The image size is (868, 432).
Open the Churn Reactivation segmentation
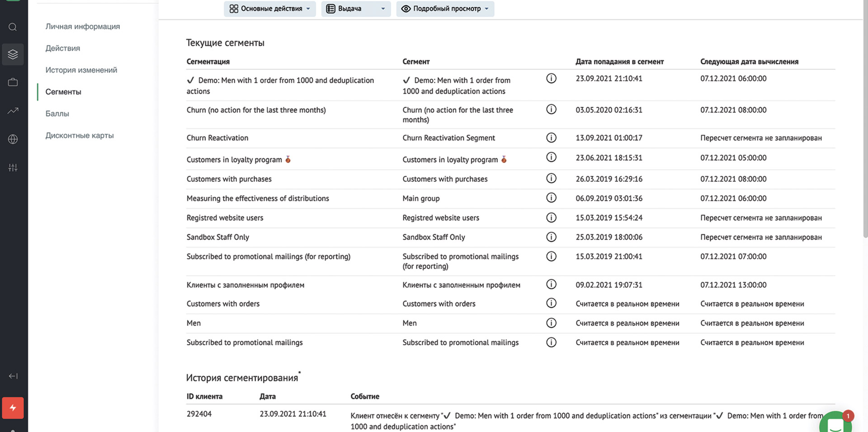point(217,138)
